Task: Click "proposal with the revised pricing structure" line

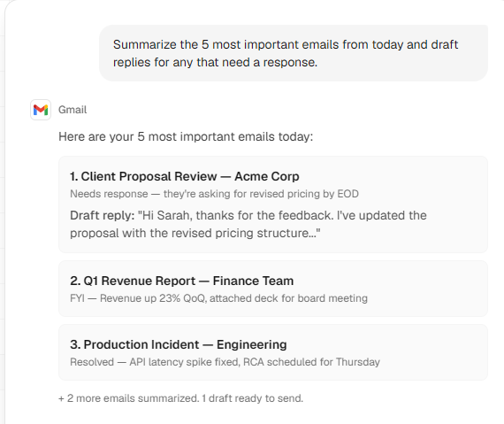Action: pyautogui.click(x=195, y=233)
